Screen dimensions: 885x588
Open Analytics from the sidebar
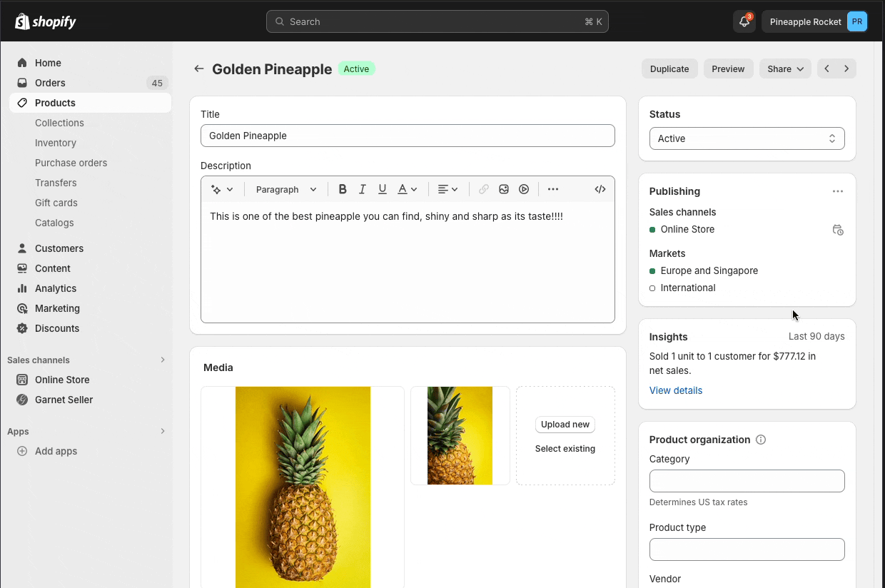pyautogui.click(x=54, y=288)
